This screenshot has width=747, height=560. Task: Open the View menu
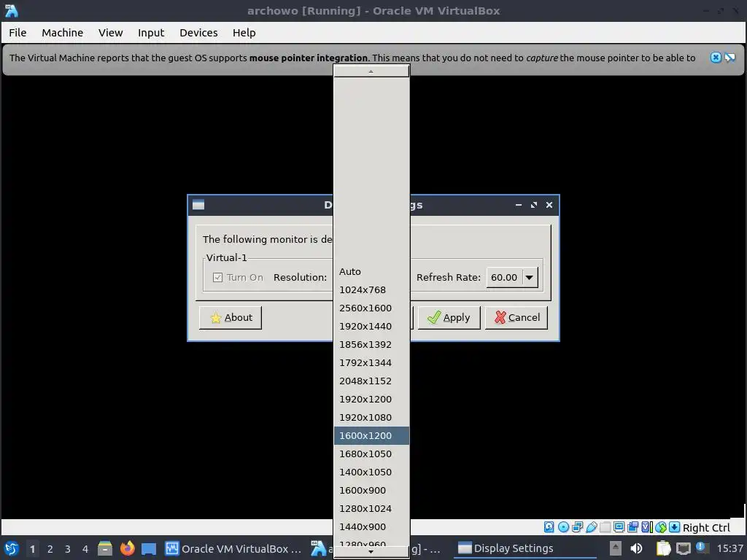tap(111, 32)
